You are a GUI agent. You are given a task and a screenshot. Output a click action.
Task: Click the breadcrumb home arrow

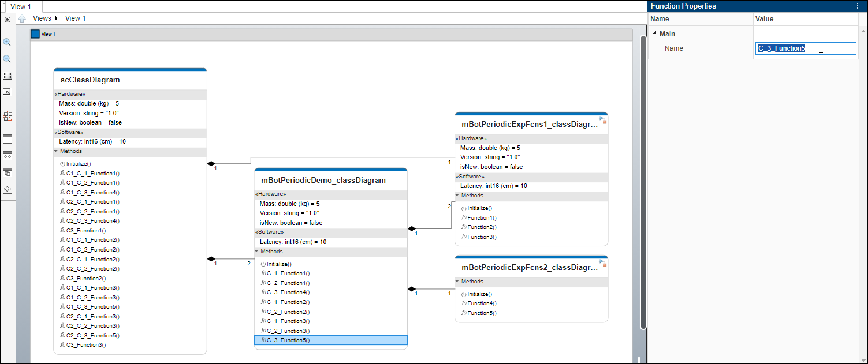(x=22, y=18)
